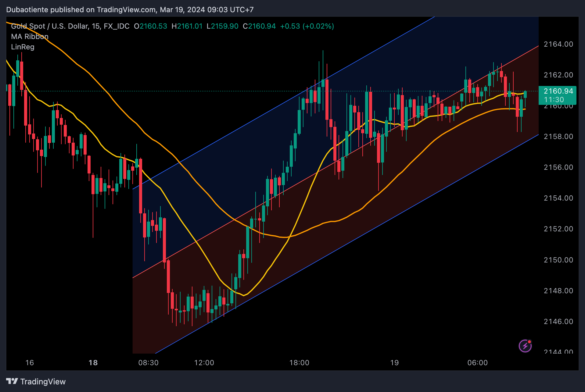Screen dimensions: 585x392
Task: Click the 2152.00 price axis label
Action: tap(558, 229)
